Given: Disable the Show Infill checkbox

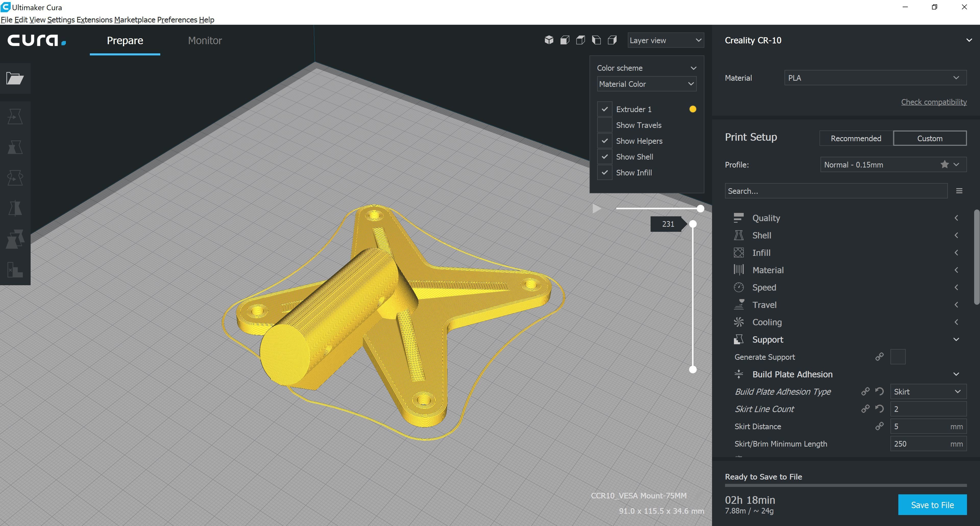Looking at the screenshot, I should [605, 172].
